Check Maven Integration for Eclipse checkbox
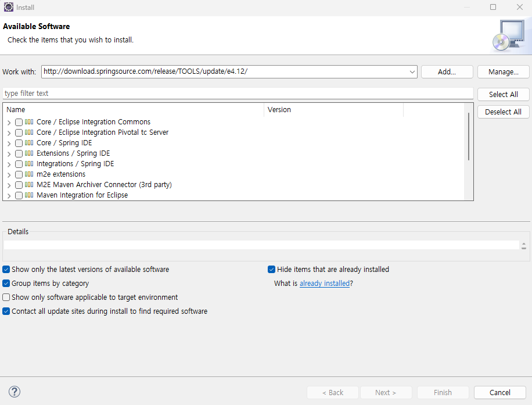Screen dimensions: 532x405 click(x=19, y=196)
